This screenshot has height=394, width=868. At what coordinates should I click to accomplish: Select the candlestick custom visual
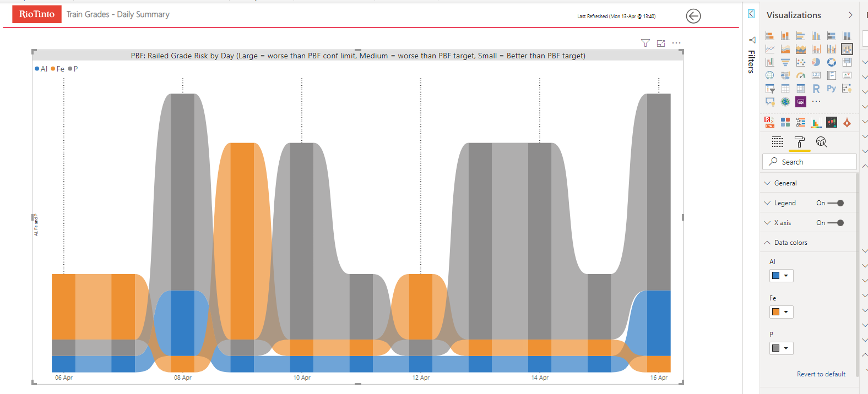click(832, 122)
